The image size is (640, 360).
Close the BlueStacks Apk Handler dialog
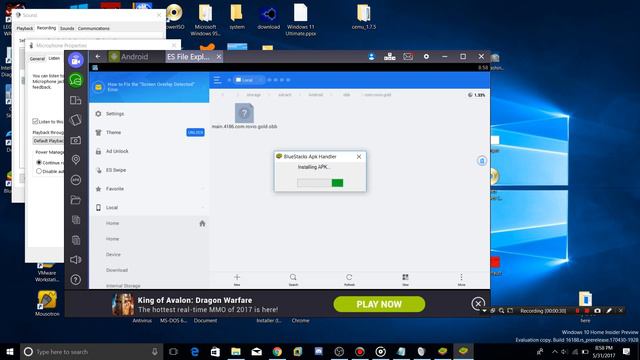359,156
